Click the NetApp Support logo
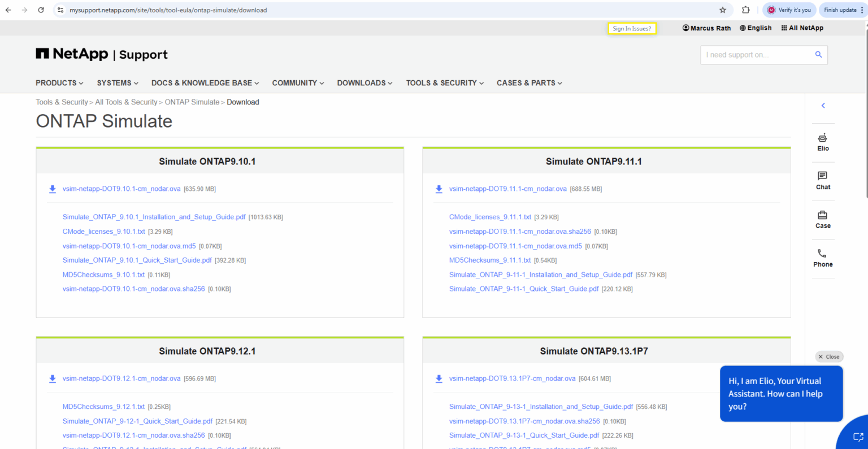The width and height of the screenshot is (868, 449). [101, 54]
